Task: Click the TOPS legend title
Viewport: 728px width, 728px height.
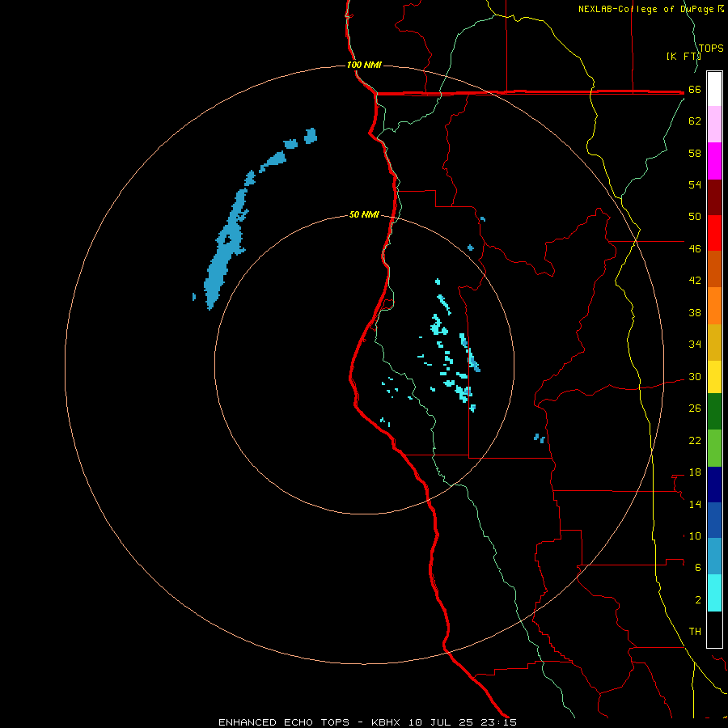Action: 711,49
